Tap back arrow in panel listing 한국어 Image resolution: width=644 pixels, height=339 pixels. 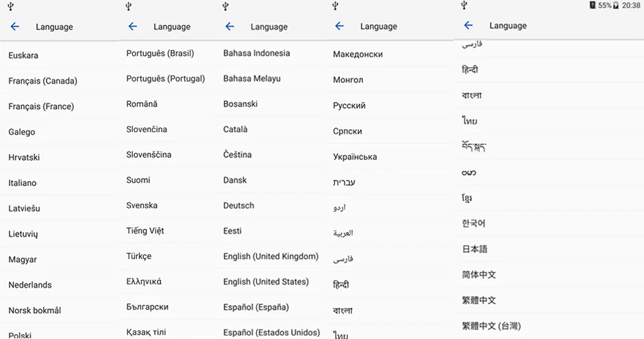click(x=468, y=25)
